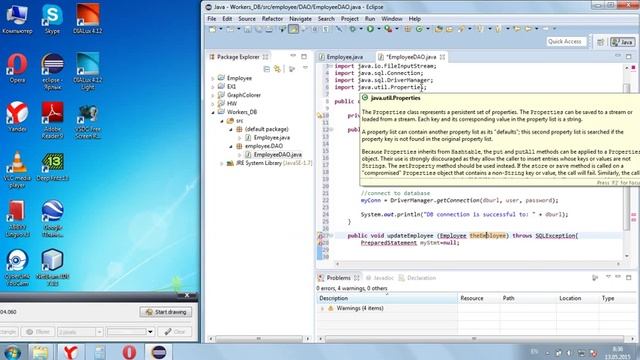Expand the Warnings (4 items) row
This screenshot has height=360, width=640.
[x=322, y=309]
